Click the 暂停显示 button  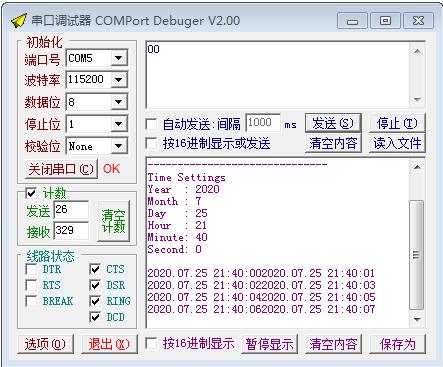(x=269, y=344)
